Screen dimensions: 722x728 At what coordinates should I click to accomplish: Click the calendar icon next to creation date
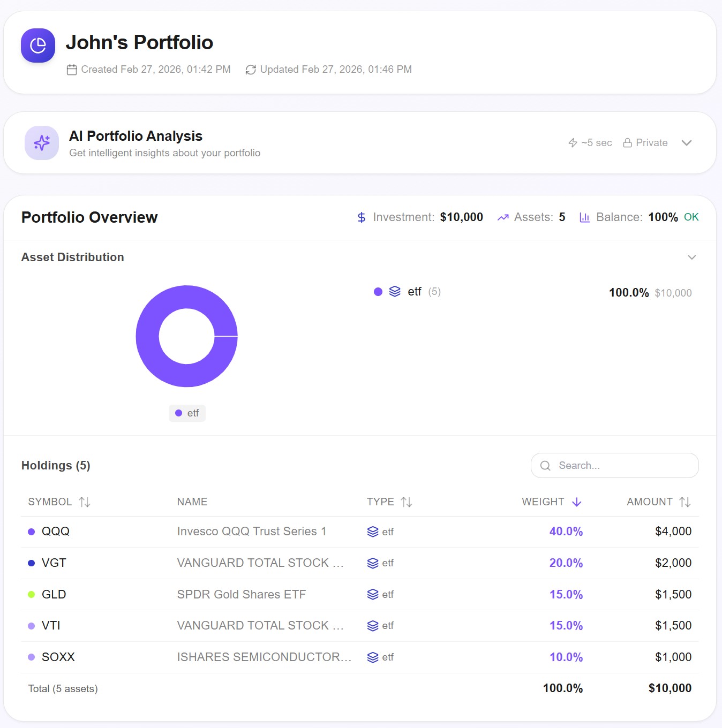point(72,69)
